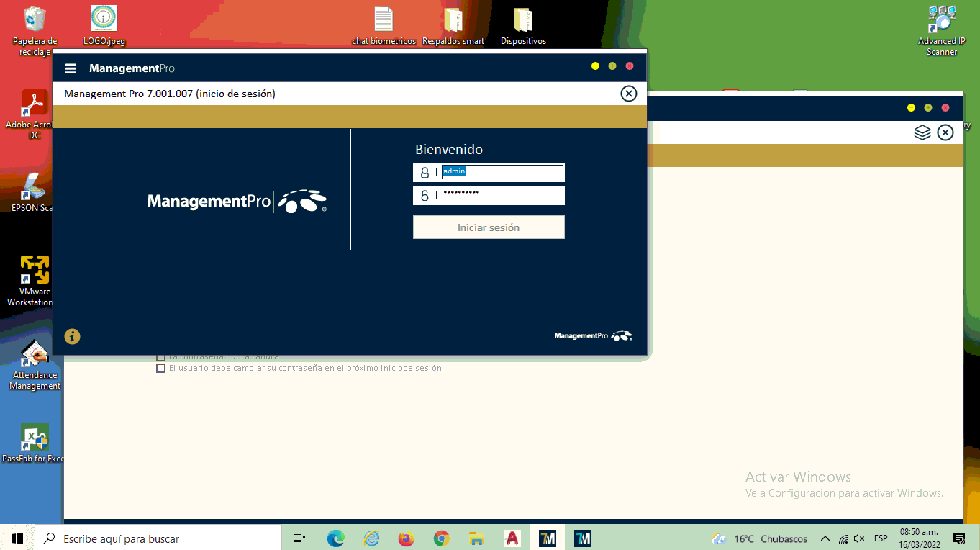This screenshot has width=980, height=550.
Task: Expand the hidden icons chevron in the system tray
Action: point(825,538)
